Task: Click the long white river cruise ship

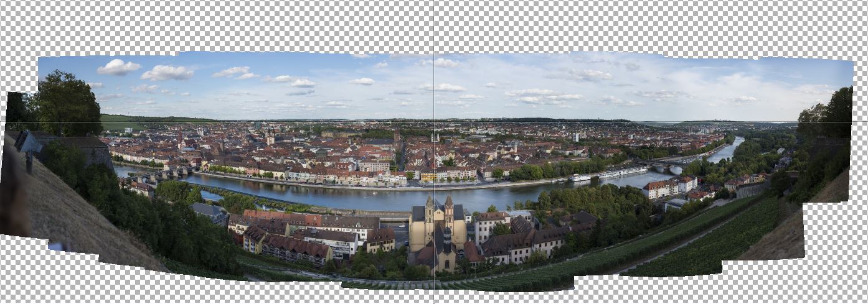Action: point(623,172)
